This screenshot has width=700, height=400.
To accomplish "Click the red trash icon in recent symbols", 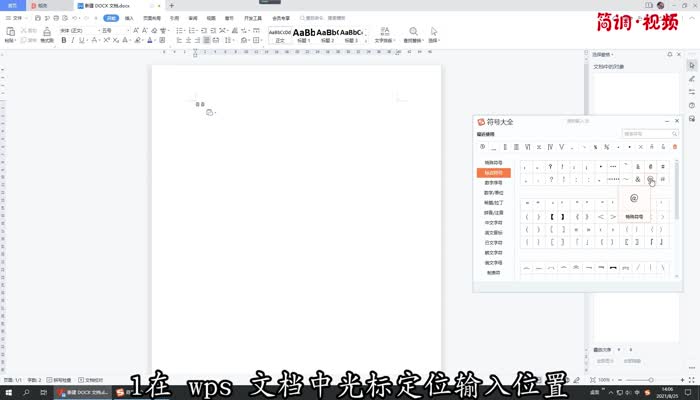I will coord(674,147).
